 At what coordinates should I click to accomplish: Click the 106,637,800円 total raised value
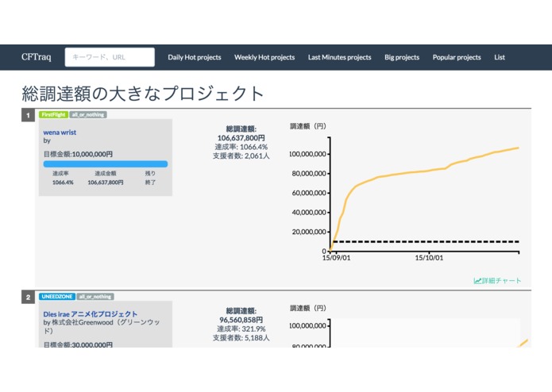click(x=241, y=138)
